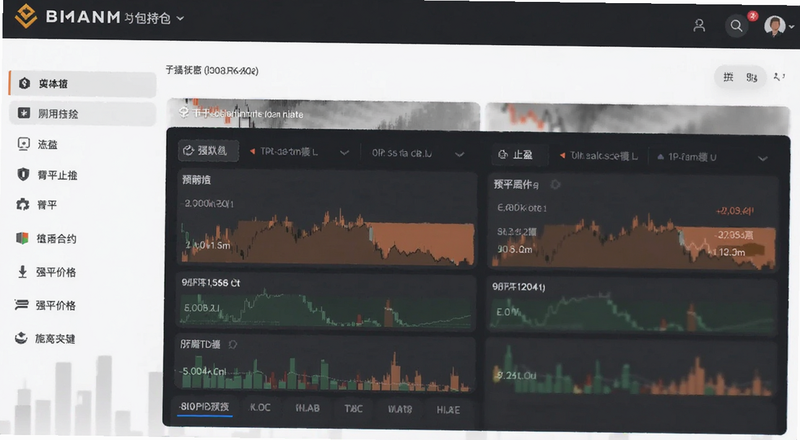This screenshot has width=800, height=440.
Task: Switch to the 拱 view toggle at top right
Action: [x=728, y=77]
